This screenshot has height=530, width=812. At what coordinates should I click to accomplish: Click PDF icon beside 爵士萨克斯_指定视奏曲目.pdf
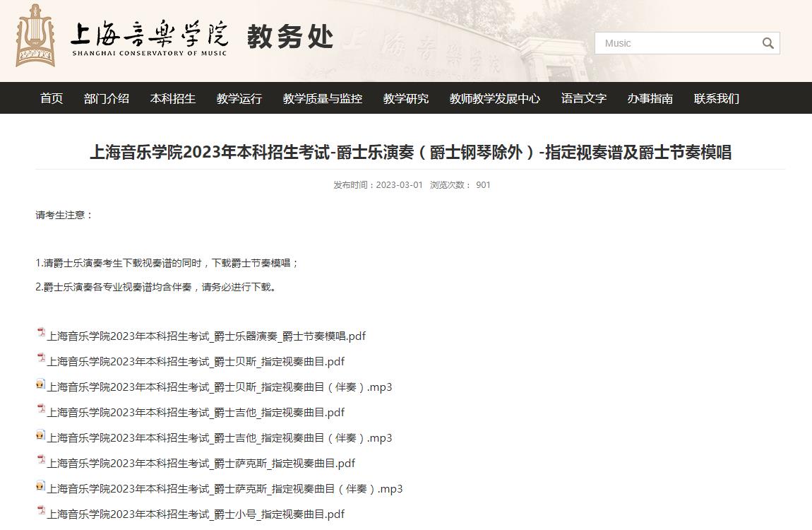coord(41,459)
